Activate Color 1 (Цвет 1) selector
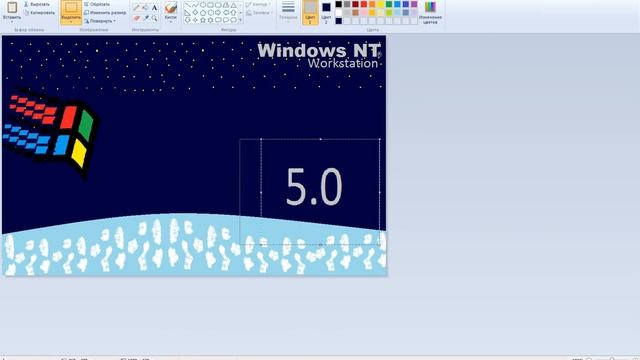Image resolution: width=640 pixels, height=360 pixels. pyautogui.click(x=310, y=13)
